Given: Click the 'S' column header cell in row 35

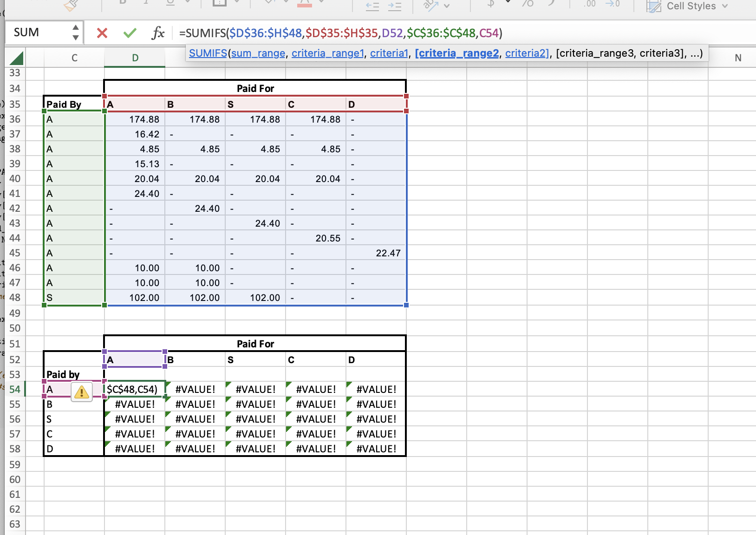Looking at the screenshot, I should [255, 104].
